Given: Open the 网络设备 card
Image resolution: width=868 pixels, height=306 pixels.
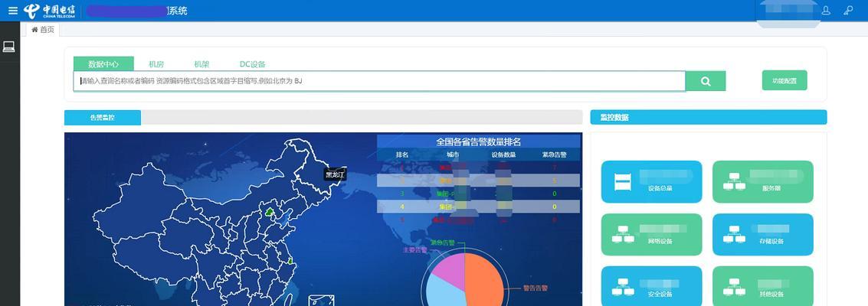Looking at the screenshot, I should 651,235.
